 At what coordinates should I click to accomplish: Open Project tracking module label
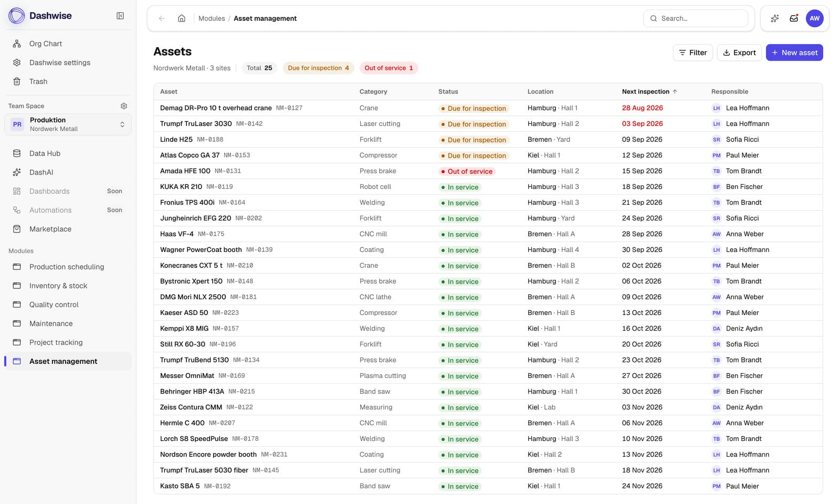[x=56, y=342]
